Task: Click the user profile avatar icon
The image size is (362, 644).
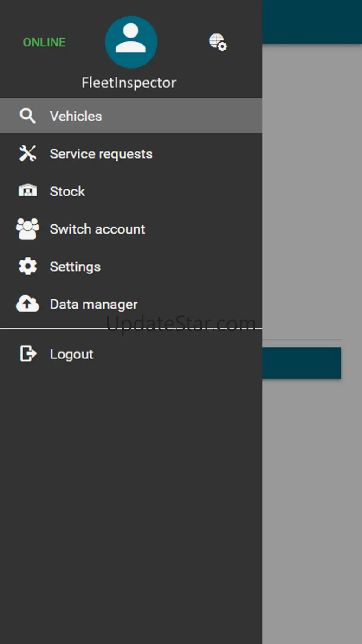Action: 131,42
